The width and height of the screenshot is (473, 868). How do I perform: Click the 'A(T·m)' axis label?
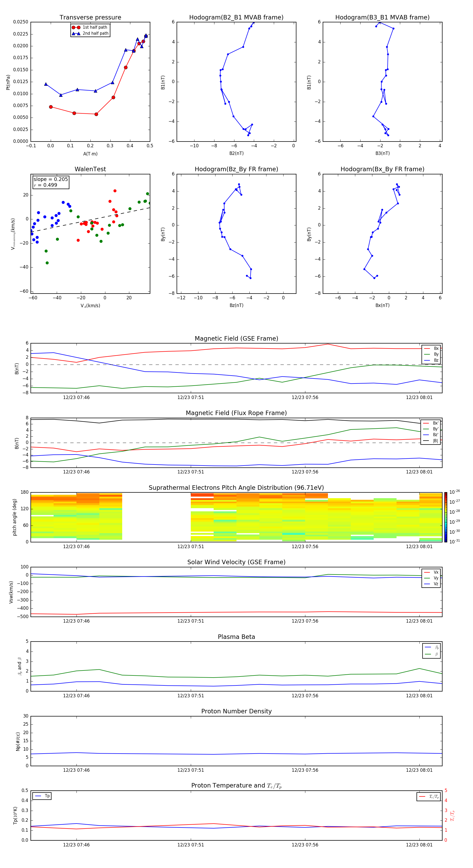coord(90,154)
